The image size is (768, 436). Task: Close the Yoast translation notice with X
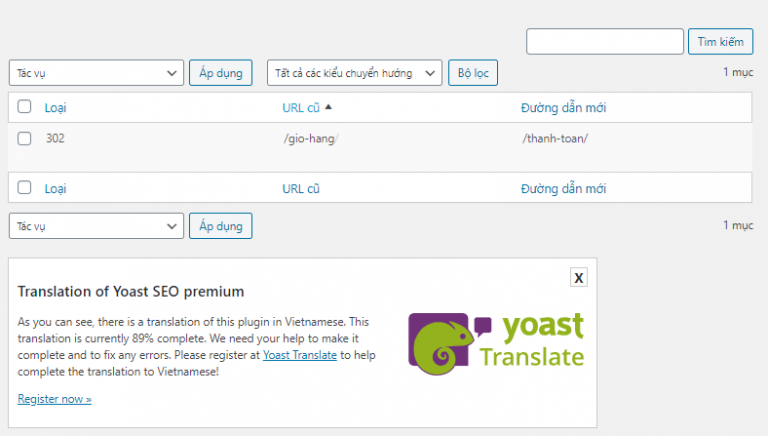[x=578, y=278]
